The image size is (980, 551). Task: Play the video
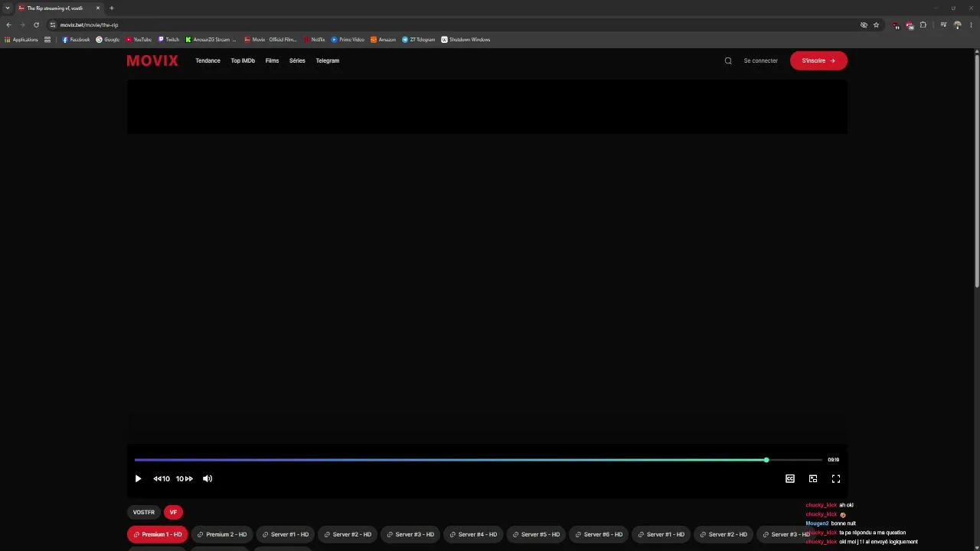click(x=138, y=478)
